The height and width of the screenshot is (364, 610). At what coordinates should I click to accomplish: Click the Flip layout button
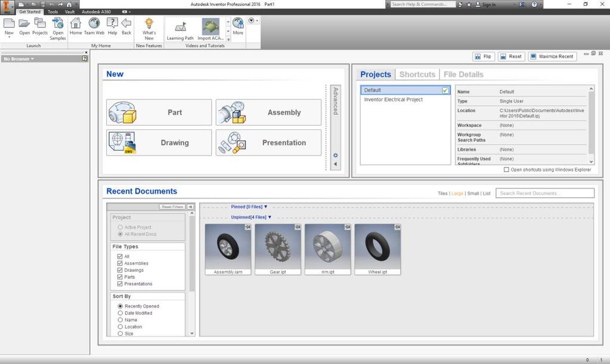point(484,57)
